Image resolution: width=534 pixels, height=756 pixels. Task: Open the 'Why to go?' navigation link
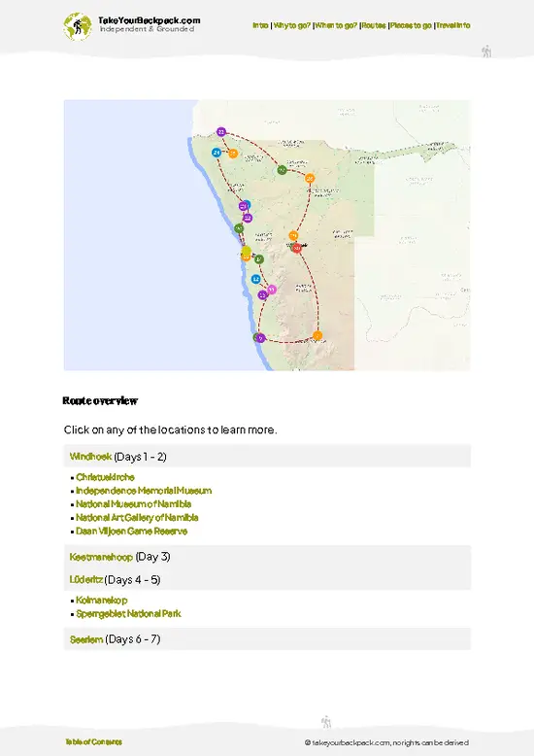pos(291,25)
